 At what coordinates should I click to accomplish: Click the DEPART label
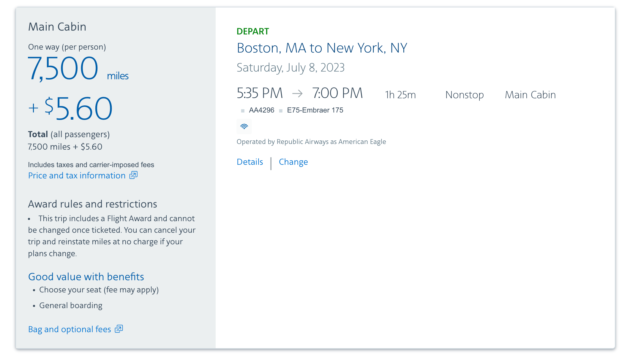[x=253, y=31]
